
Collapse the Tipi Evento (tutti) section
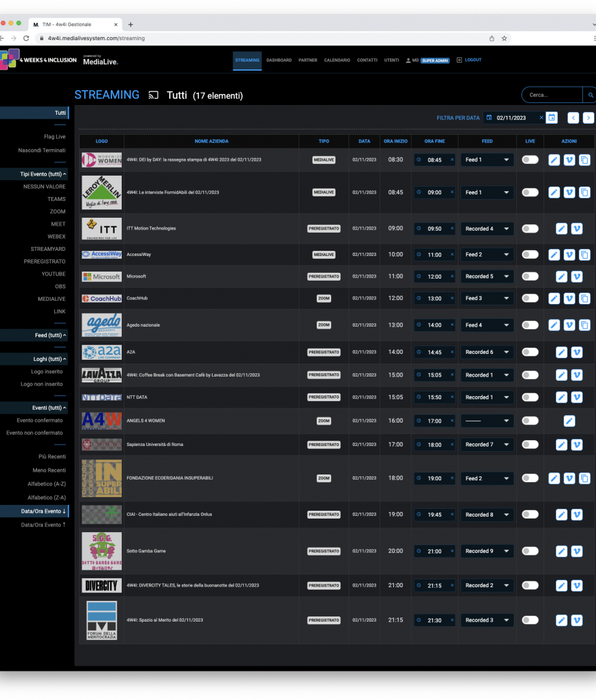pyautogui.click(x=43, y=174)
